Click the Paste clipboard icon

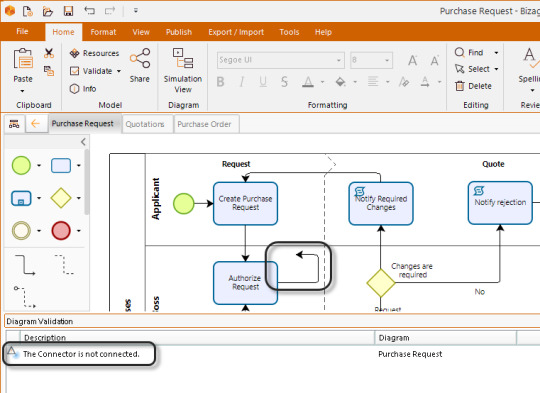(x=23, y=59)
